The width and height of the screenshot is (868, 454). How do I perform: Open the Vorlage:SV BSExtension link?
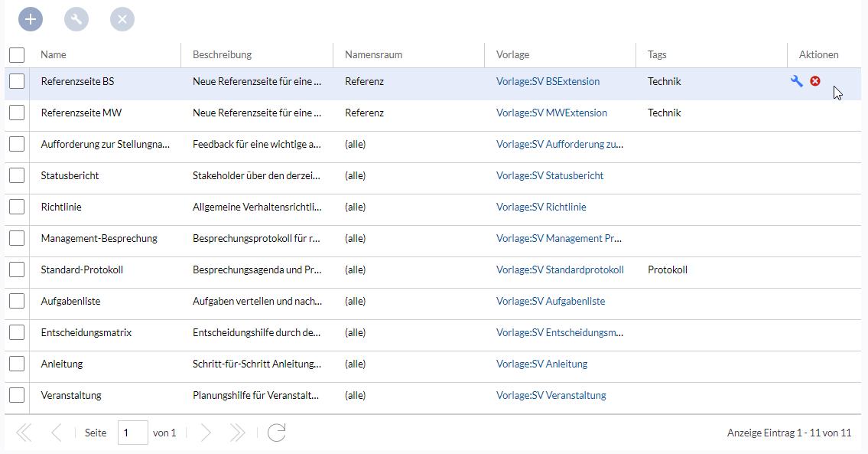click(x=548, y=81)
